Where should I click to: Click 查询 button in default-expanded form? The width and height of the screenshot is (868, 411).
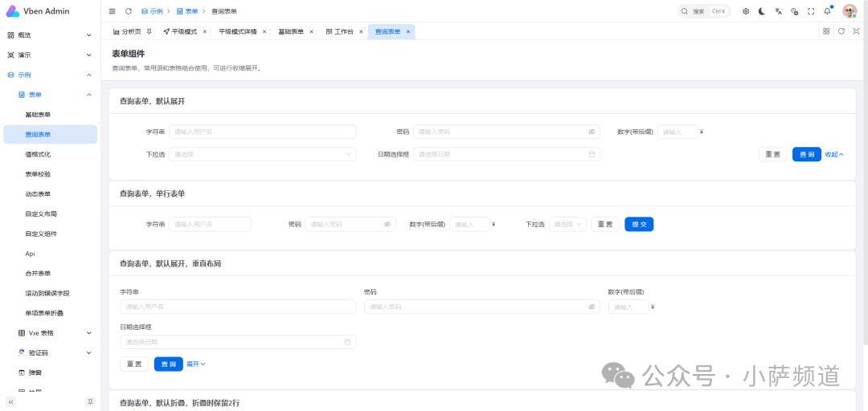point(807,154)
